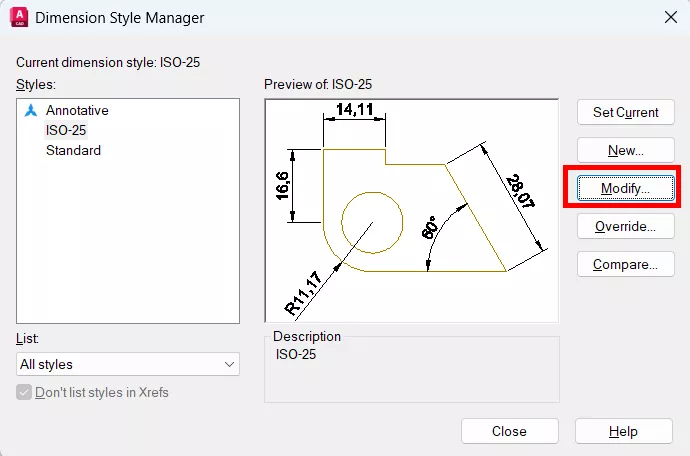This screenshot has height=456, width=690.
Task: Close the dialog with the X button
Action: click(x=669, y=17)
